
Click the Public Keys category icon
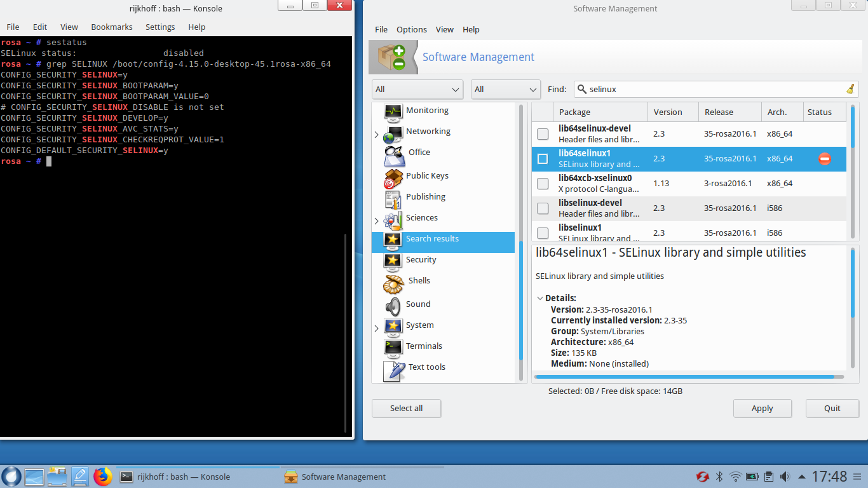pyautogui.click(x=393, y=177)
